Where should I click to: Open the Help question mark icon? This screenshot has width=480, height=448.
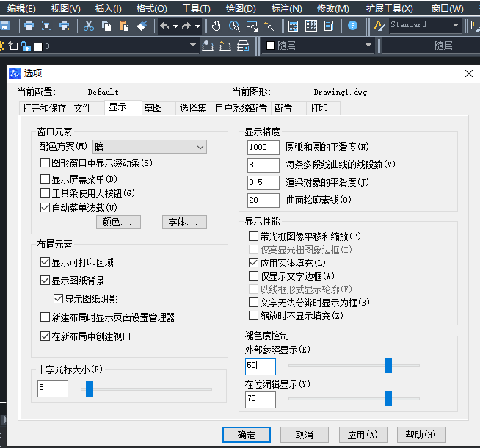[x=353, y=26]
